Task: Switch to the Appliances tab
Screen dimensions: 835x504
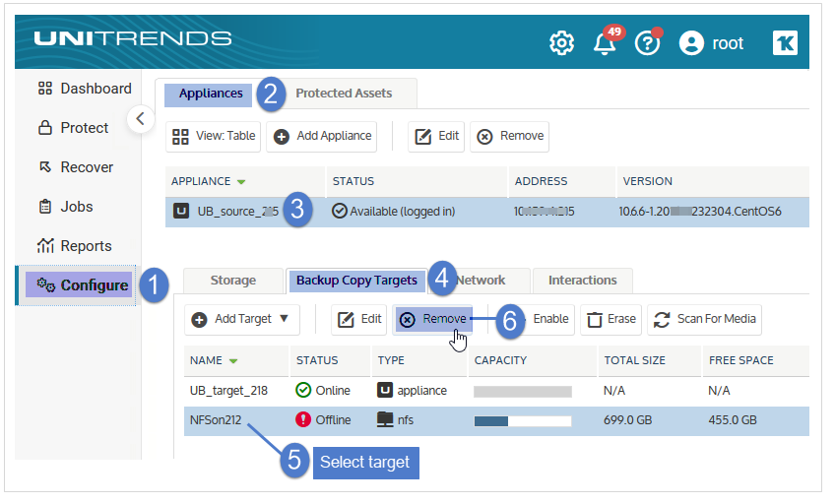Action: [x=211, y=94]
